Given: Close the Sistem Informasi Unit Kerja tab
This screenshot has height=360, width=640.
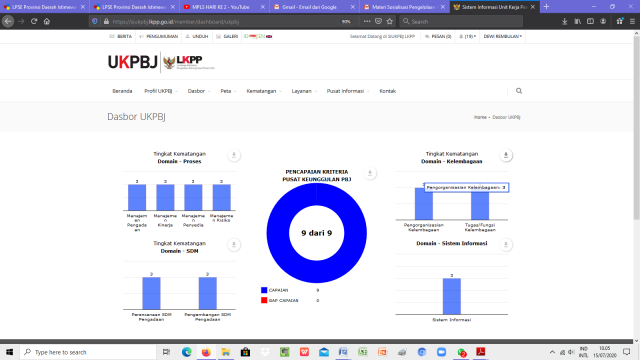Looking at the screenshot, I should pyautogui.click(x=533, y=7).
